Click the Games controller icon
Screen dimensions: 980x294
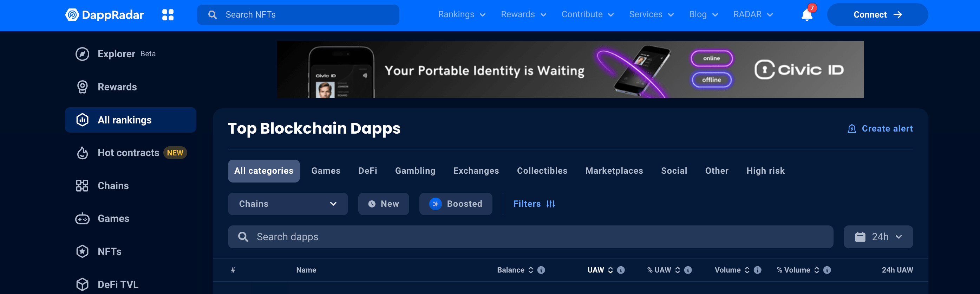tap(82, 219)
